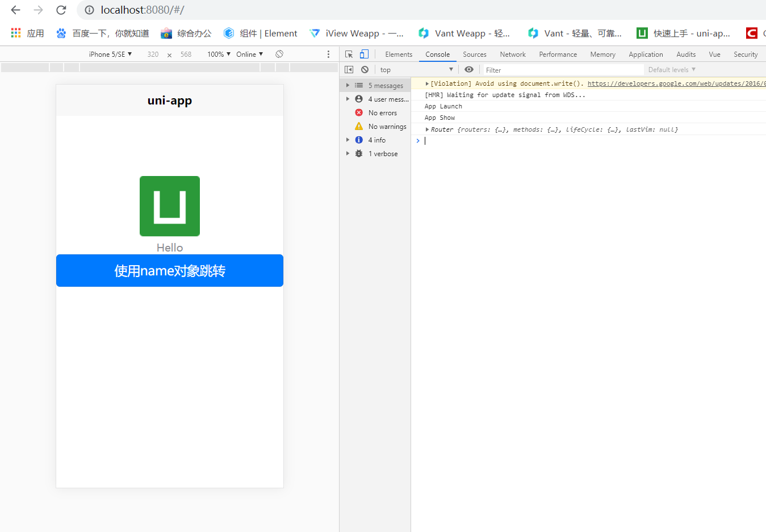The width and height of the screenshot is (766, 532).
Task: Click the App Show log line
Action: coord(439,118)
